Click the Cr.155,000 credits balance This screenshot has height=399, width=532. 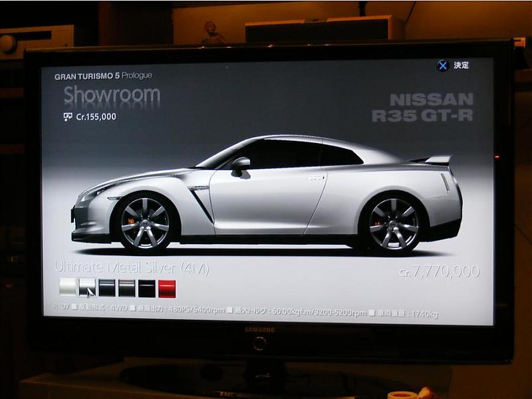pos(96,117)
